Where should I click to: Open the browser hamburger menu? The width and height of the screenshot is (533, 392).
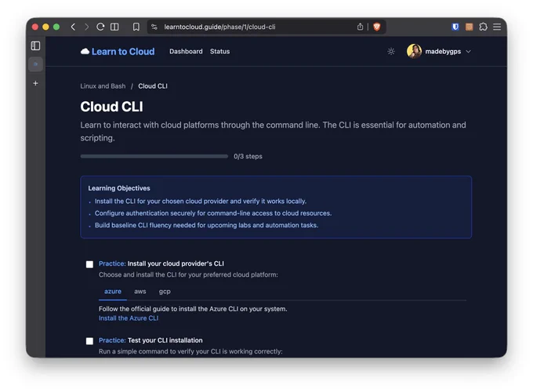click(497, 27)
